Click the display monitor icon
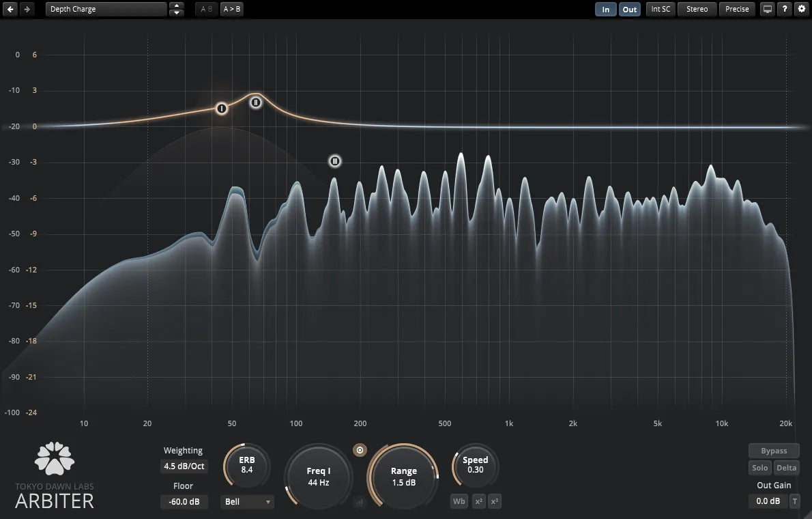Screen dimensions: 812x519 [768, 9]
